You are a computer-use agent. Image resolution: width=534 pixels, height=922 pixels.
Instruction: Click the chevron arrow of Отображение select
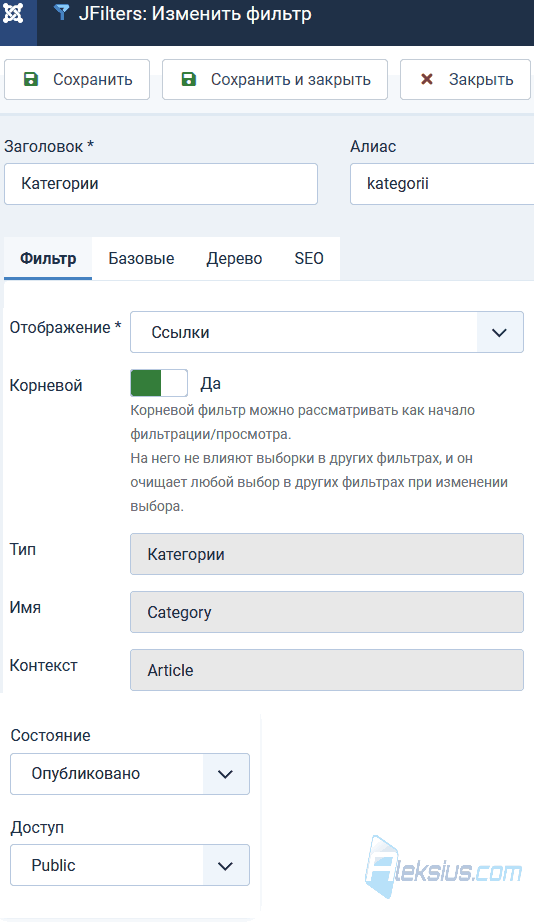click(499, 333)
